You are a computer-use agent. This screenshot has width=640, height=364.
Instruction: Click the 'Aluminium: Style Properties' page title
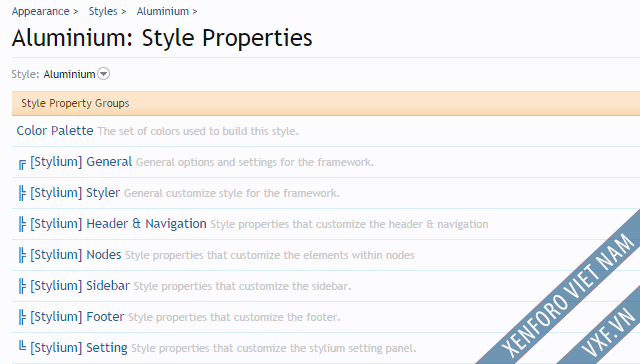162,38
